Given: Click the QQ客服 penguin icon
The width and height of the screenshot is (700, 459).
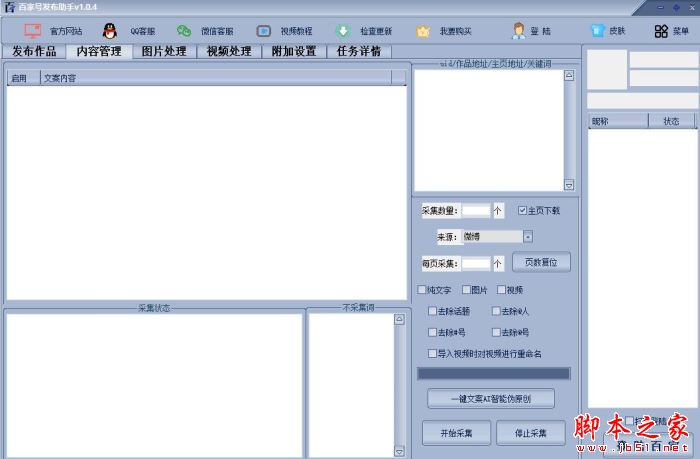Looking at the screenshot, I should point(110,31).
